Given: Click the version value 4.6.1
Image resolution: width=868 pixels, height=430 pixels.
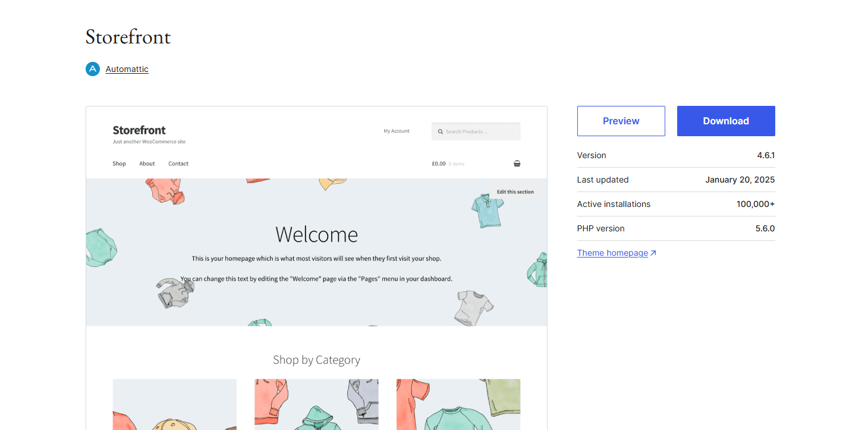Looking at the screenshot, I should point(766,155).
